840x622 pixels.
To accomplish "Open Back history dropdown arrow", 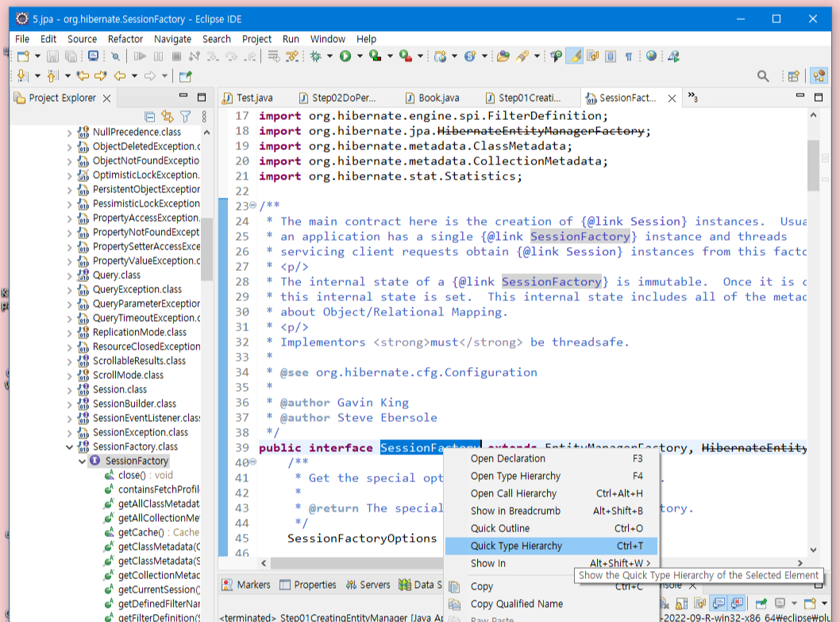I will click(x=134, y=76).
